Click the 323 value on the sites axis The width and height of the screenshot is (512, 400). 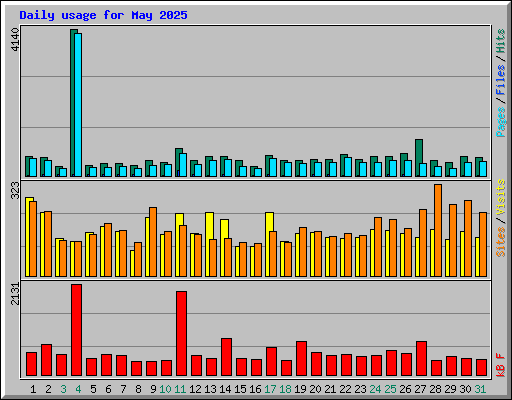click(x=16, y=190)
